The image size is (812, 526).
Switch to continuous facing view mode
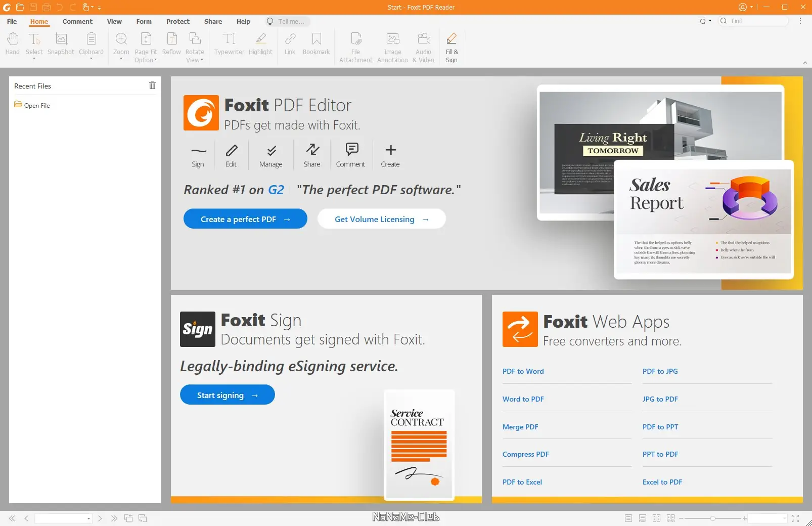[671, 518]
